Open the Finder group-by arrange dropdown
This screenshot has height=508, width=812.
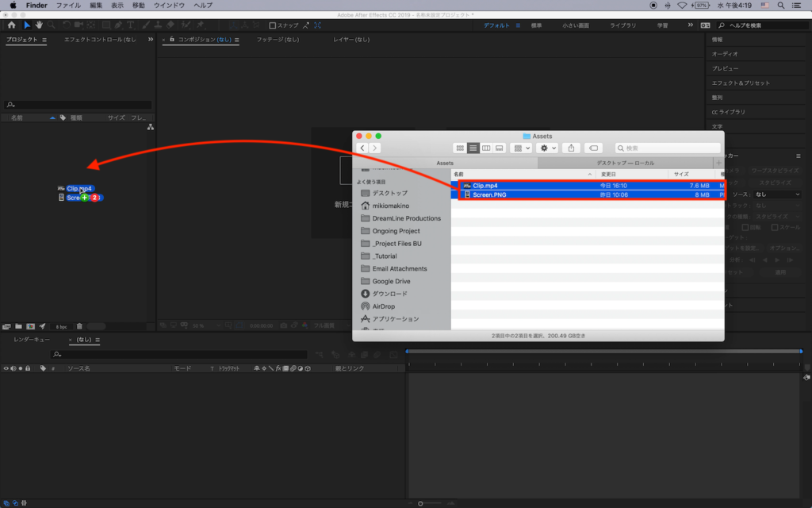(x=521, y=148)
